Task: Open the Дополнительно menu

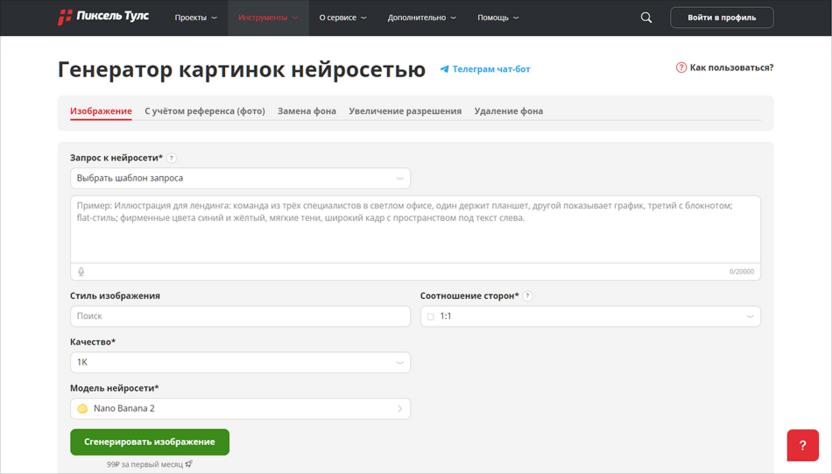Action: coord(422,18)
